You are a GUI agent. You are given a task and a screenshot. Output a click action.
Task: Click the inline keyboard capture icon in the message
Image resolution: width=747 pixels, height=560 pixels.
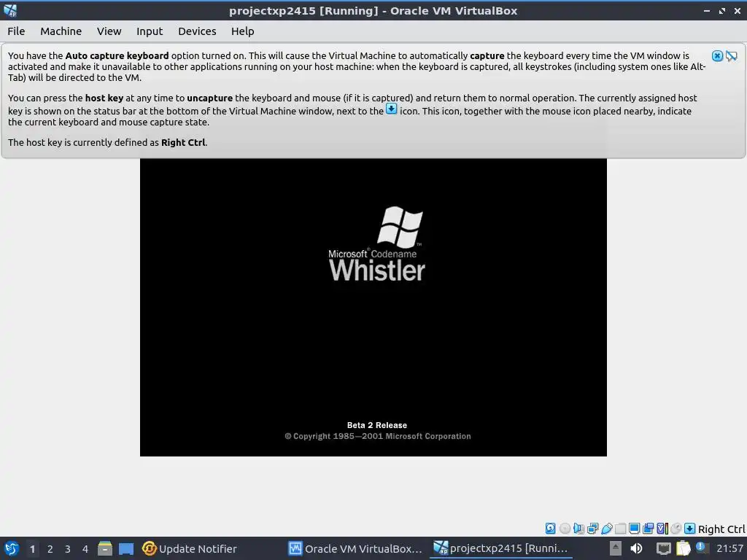[391, 109]
